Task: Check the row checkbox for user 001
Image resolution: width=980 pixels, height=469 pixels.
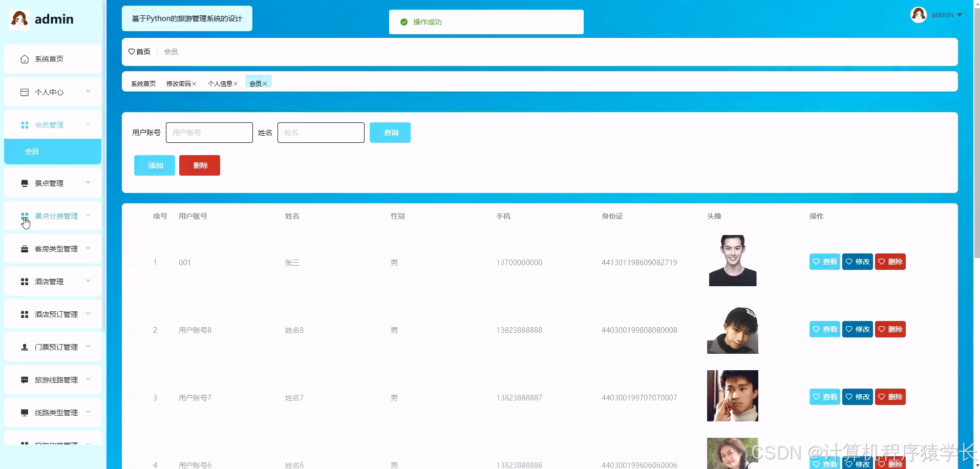Action: point(131,263)
